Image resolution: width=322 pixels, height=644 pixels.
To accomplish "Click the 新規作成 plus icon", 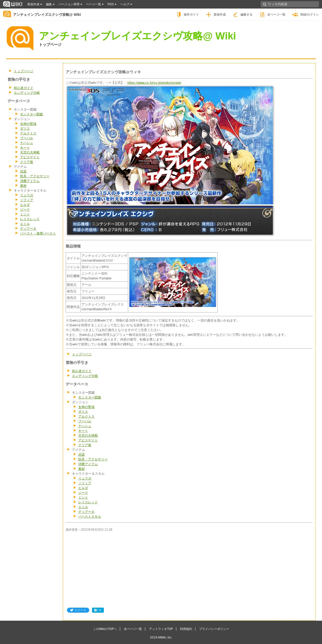I will (x=208, y=15).
